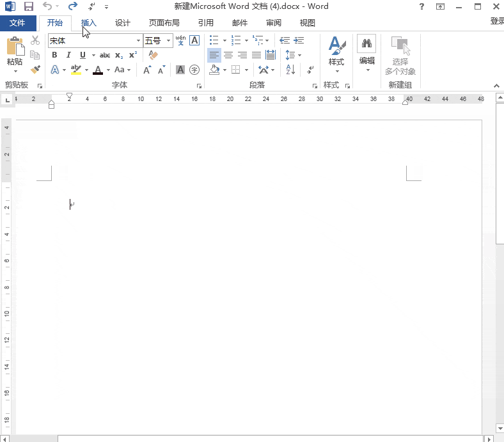Click 登录 sign in link
The width and height of the screenshot is (504, 442).
497,21
